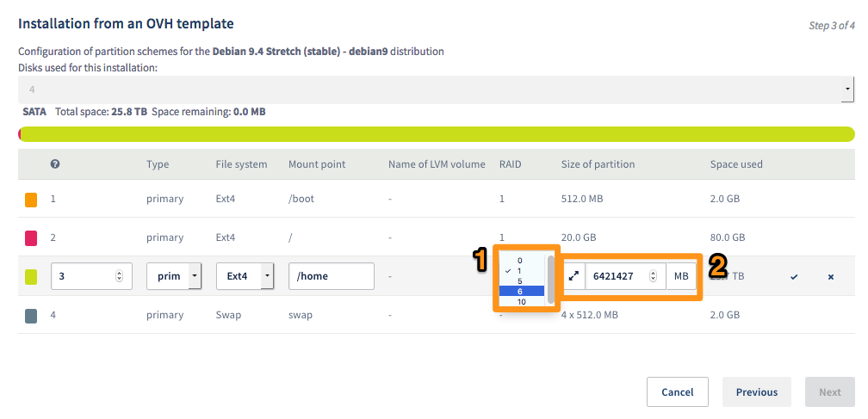Image resolution: width=868 pixels, height=419 pixels.
Task: Click the MB unit selector
Action: click(681, 276)
